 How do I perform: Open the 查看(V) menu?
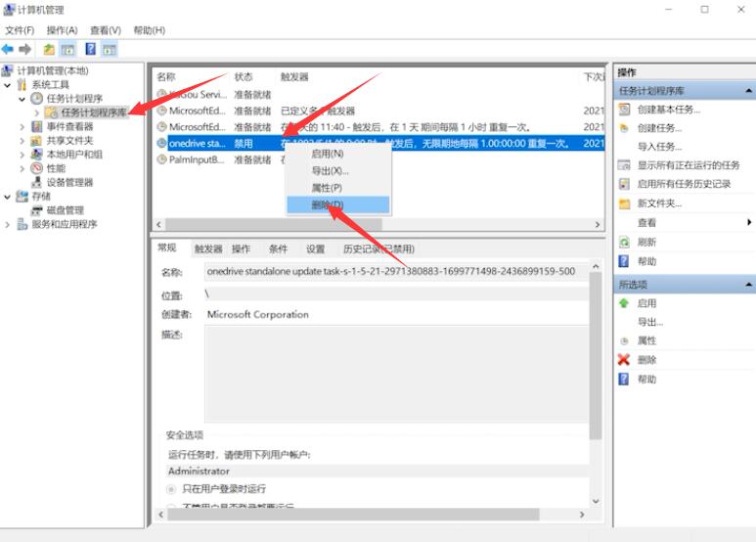tap(105, 30)
